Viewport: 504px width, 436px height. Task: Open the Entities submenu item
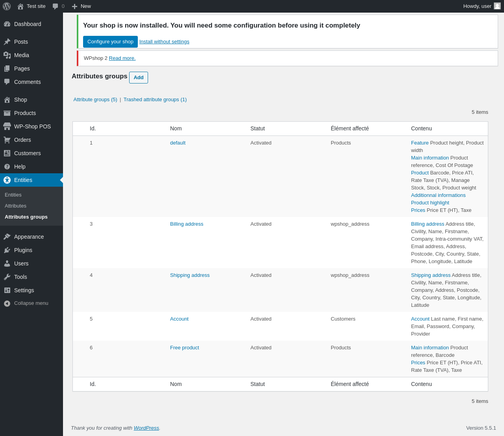[13, 195]
